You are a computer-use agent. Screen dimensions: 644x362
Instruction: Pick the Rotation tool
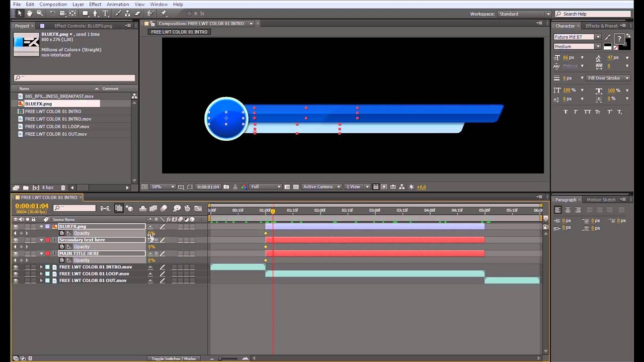52,14
